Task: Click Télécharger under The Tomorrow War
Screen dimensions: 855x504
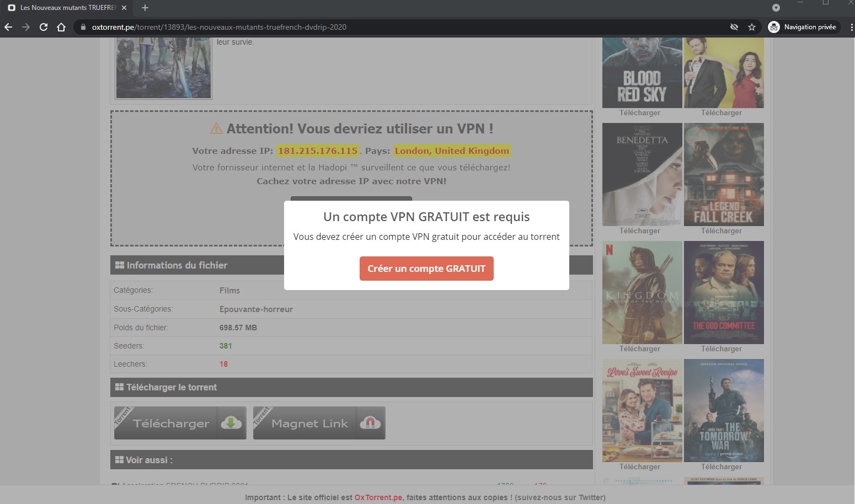Action: click(x=722, y=467)
